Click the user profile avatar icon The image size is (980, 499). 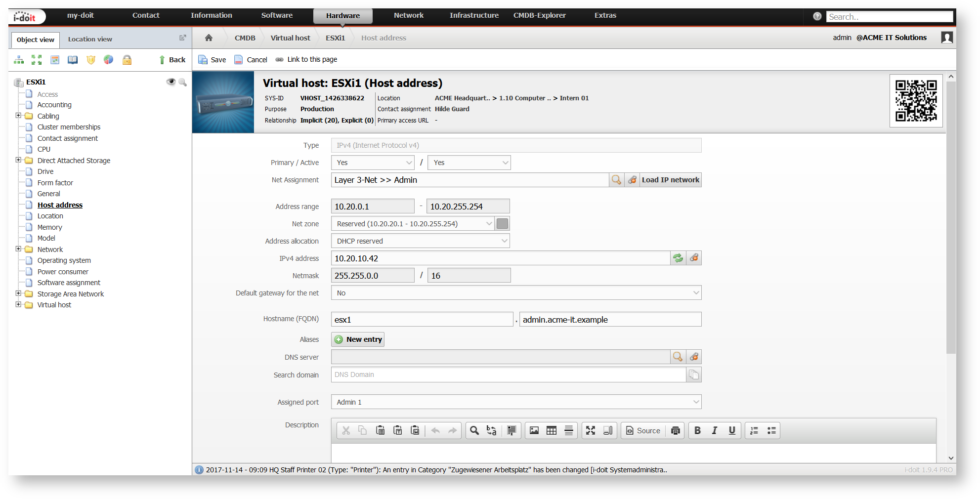click(x=947, y=38)
